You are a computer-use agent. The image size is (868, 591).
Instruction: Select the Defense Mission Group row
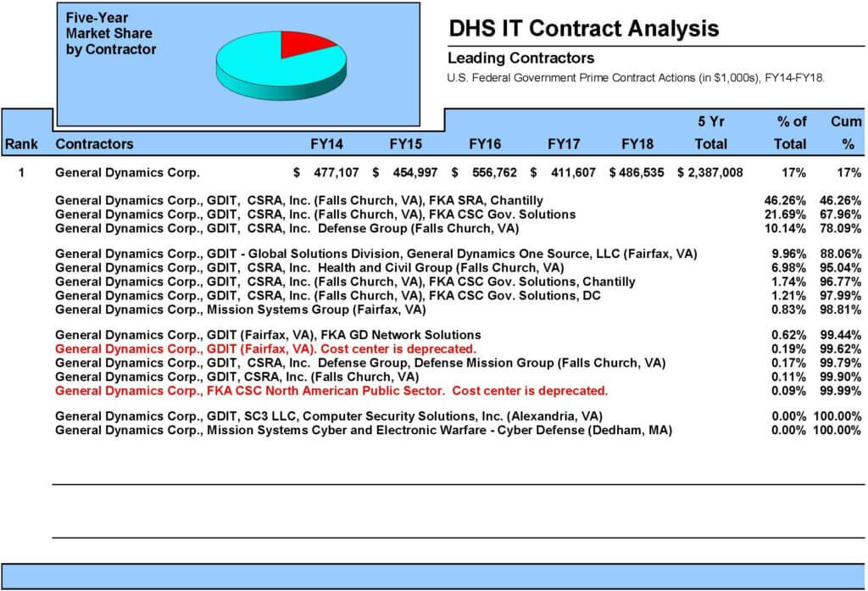[360, 363]
